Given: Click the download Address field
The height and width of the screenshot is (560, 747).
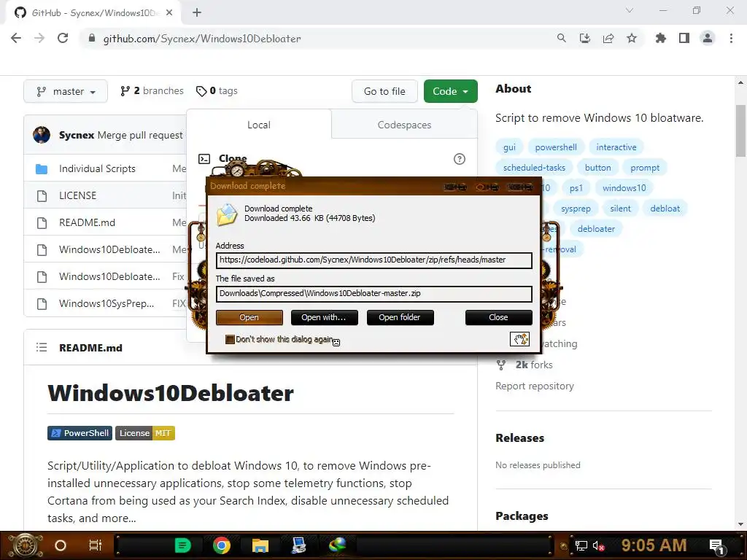Looking at the screenshot, I should 374,260.
